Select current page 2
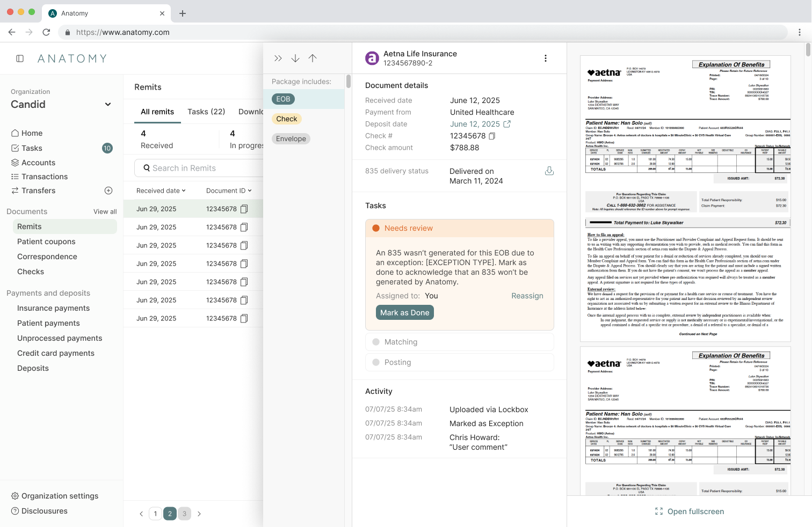The width and height of the screenshot is (812, 527). [170, 514]
